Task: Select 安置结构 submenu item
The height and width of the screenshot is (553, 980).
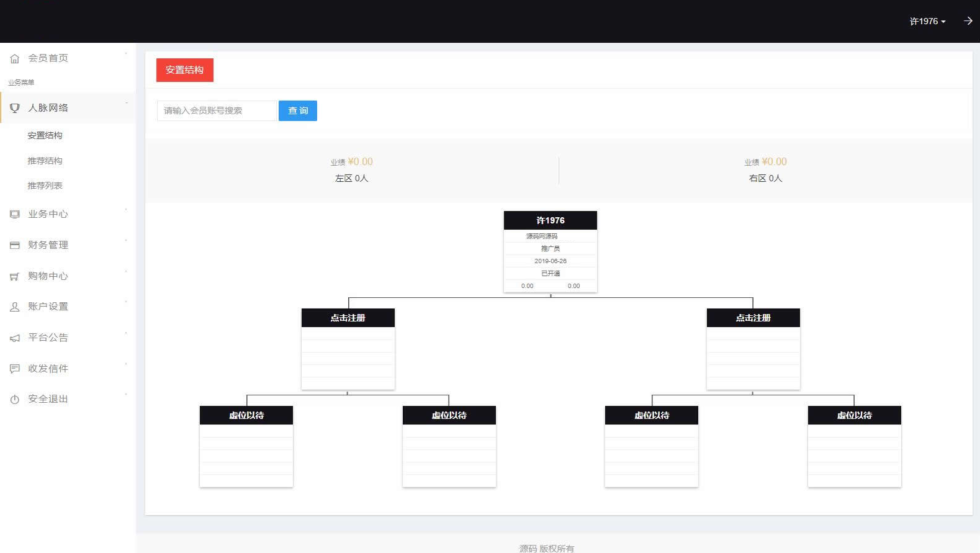Action: pyautogui.click(x=45, y=135)
